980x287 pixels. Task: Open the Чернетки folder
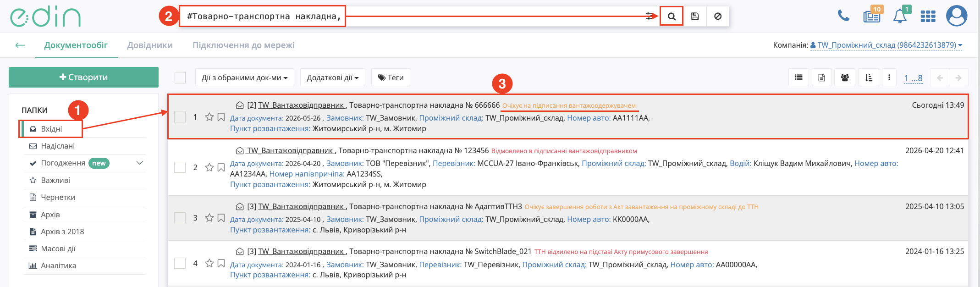[58, 197]
